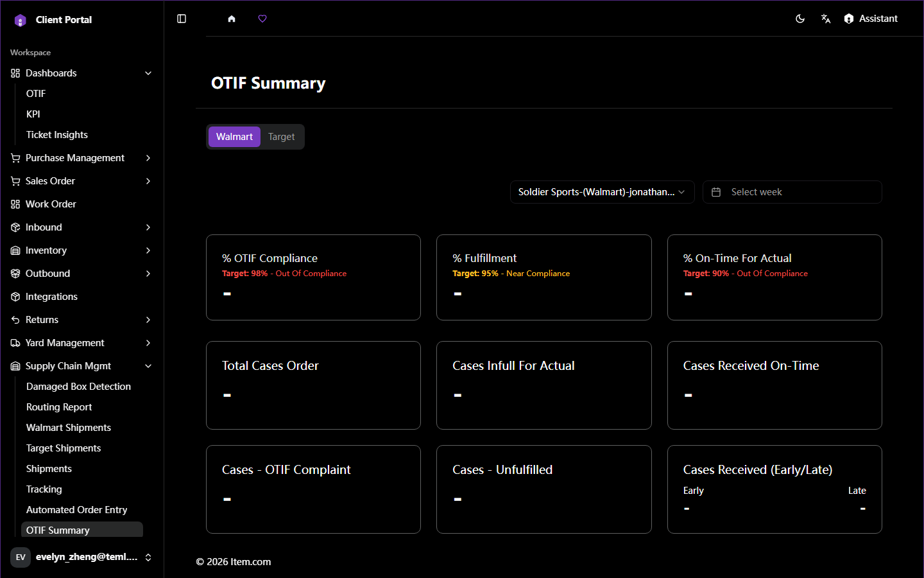Go to home icon in top bar
The height and width of the screenshot is (578, 924).
point(232,19)
